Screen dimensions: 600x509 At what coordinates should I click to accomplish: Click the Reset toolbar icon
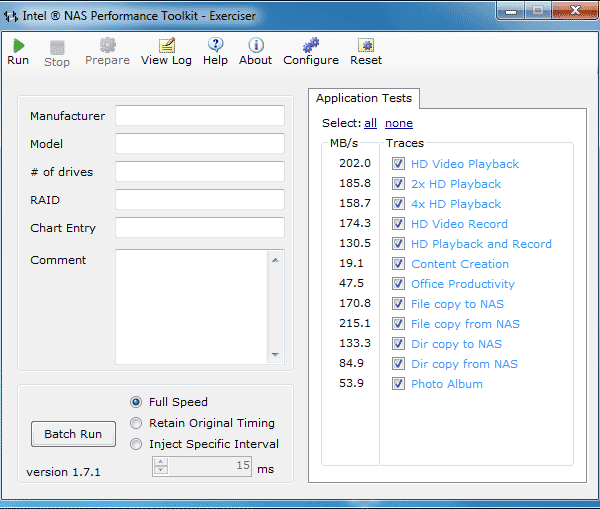366,45
